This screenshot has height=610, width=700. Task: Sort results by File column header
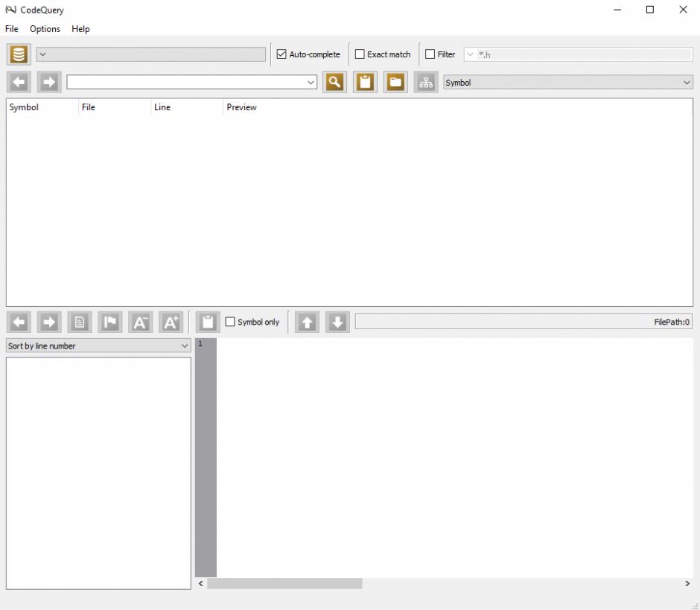pyautogui.click(x=115, y=107)
